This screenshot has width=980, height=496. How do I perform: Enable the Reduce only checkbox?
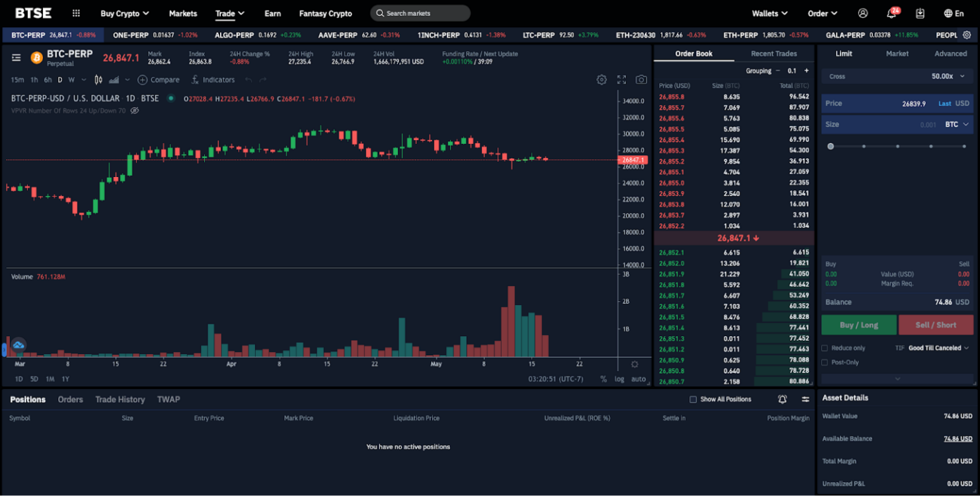(x=824, y=348)
